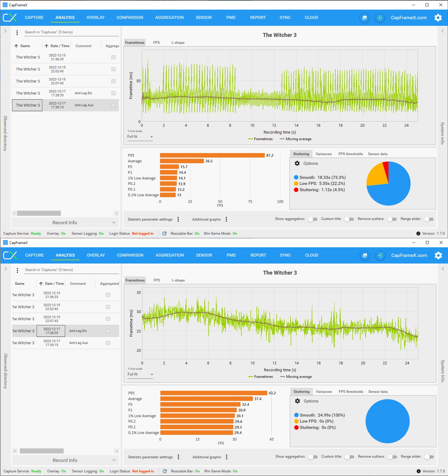Open COMPARISON tab in top window
Viewport: 448px width, 476px height.
click(x=130, y=18)
